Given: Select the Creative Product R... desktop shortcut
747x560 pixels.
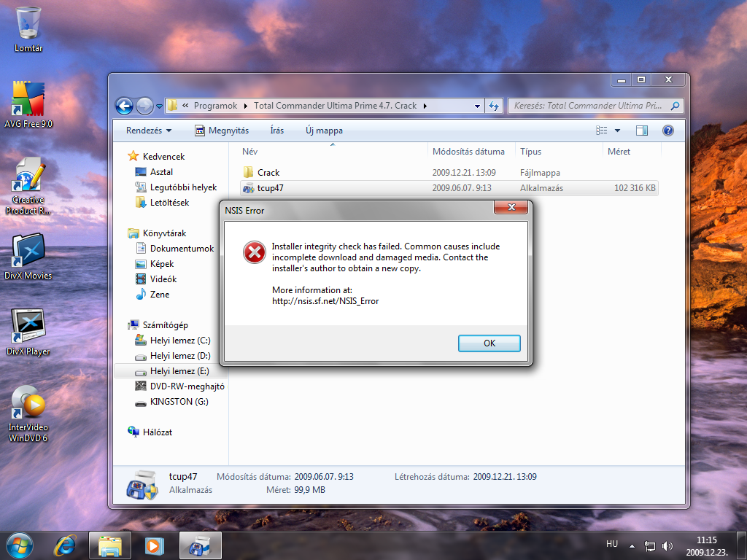Looking at the screenshot, I should (x=28, y=186).
